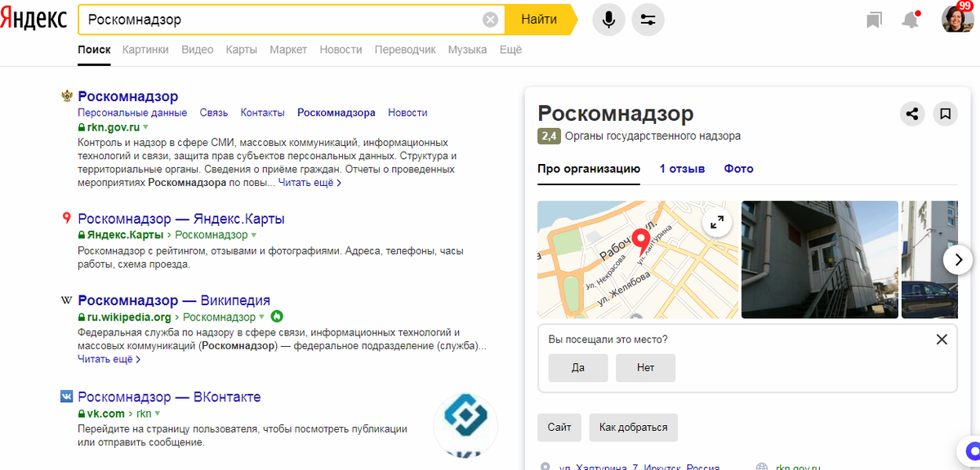Click the Wikipedia favicon next to result
Screen dimensions: 980x470
(66, 300)
